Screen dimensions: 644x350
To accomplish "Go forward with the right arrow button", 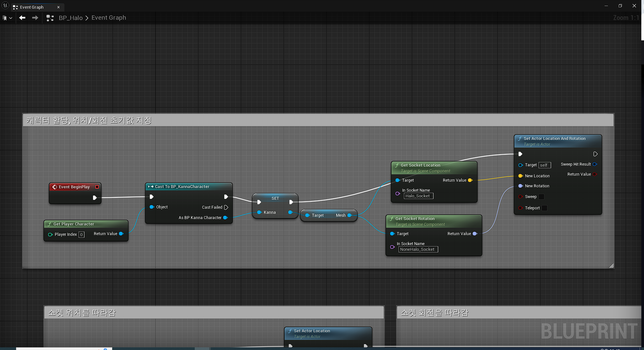I will pyautogui.click(x=35, y=18).
